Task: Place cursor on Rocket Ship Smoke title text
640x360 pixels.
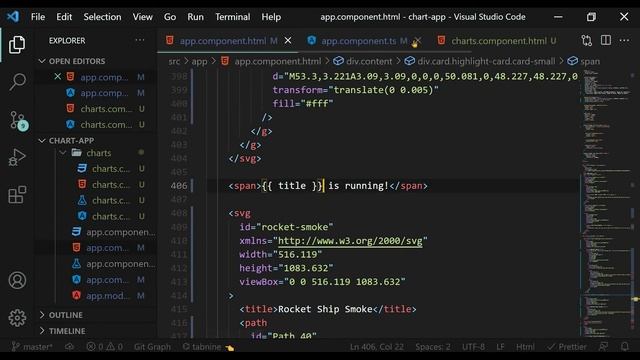Action: pos(325,309)
